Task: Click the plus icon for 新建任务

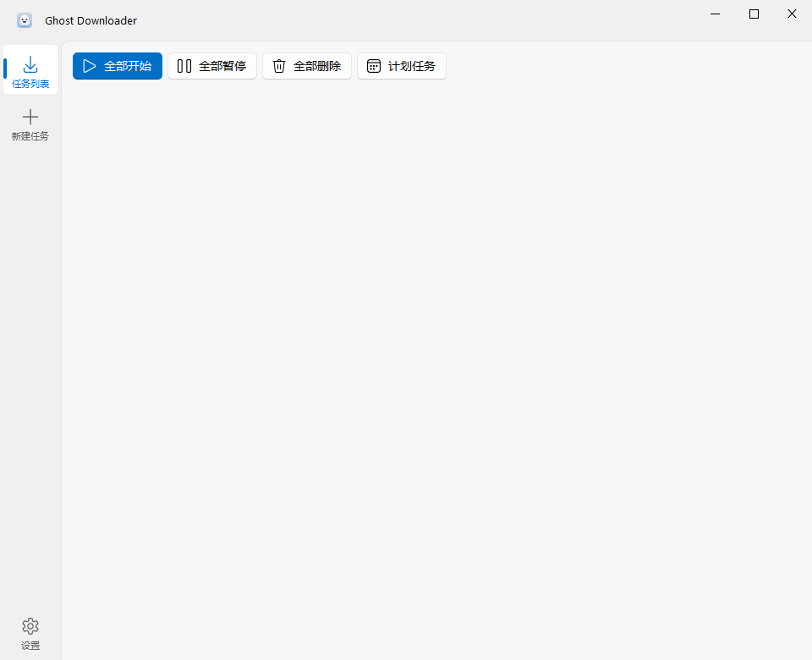Action: click(30, 117)
